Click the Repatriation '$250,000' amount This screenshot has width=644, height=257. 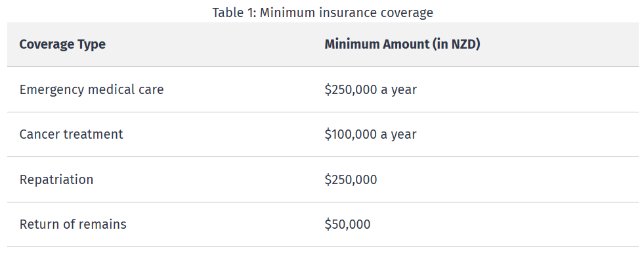point(351,179)
